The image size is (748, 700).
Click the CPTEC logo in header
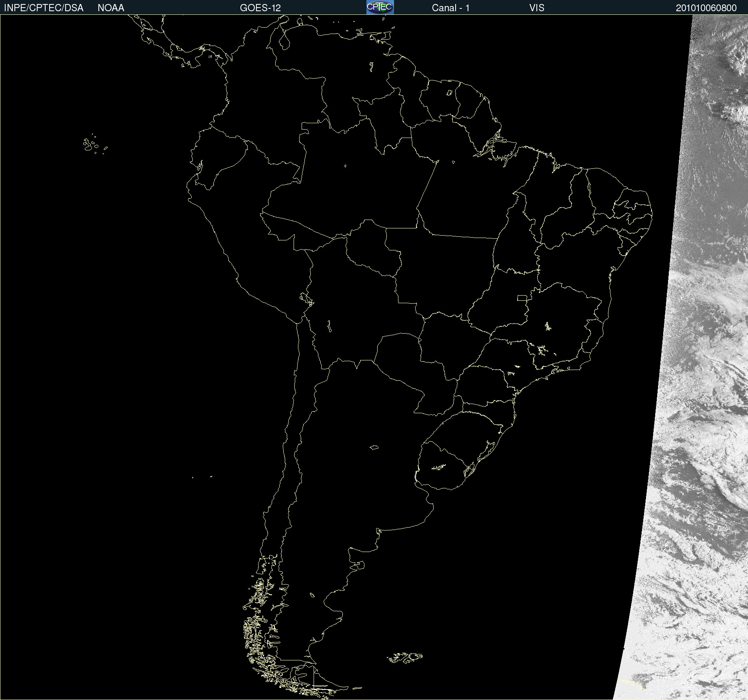(380, 7)
